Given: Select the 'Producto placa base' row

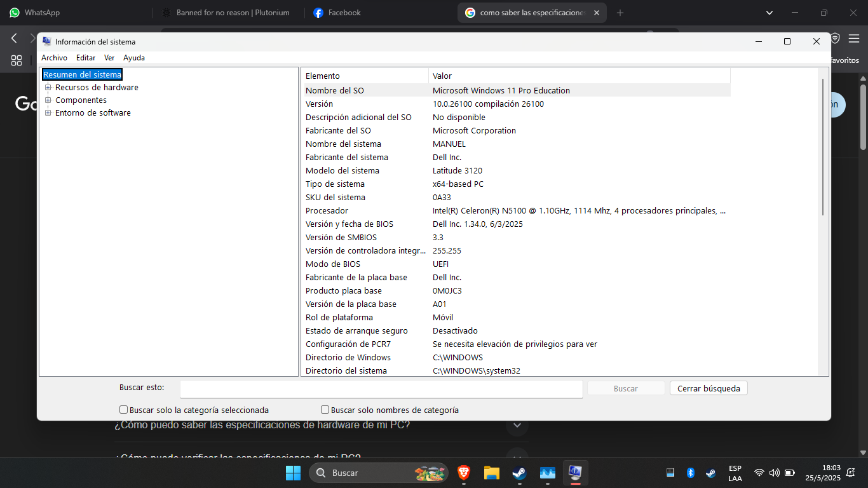Looking at the screenshot, I should [x=517, y=290].
